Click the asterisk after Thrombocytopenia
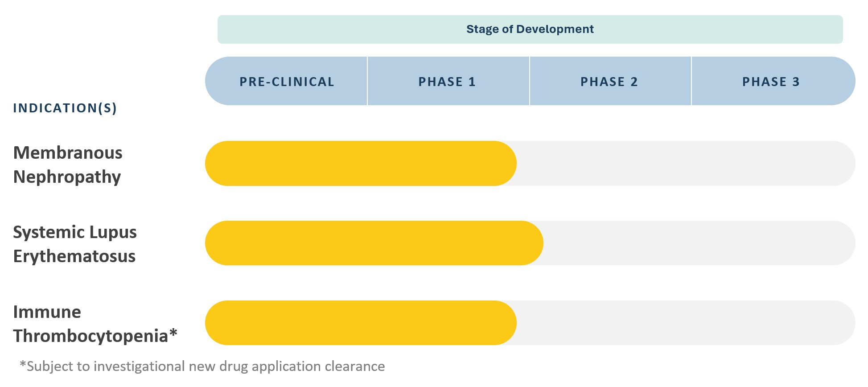The width and height of the screenshot is (868, 387). [173, 333]
